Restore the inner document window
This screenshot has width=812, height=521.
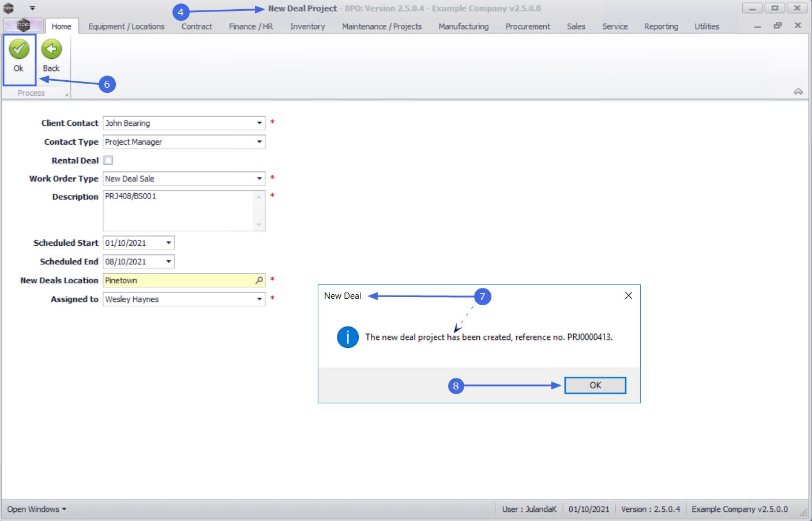point(777,26)
